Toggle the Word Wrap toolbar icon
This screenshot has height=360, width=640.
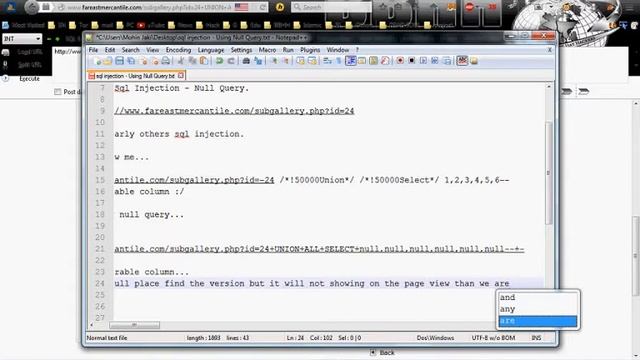(x=327, y=61)
